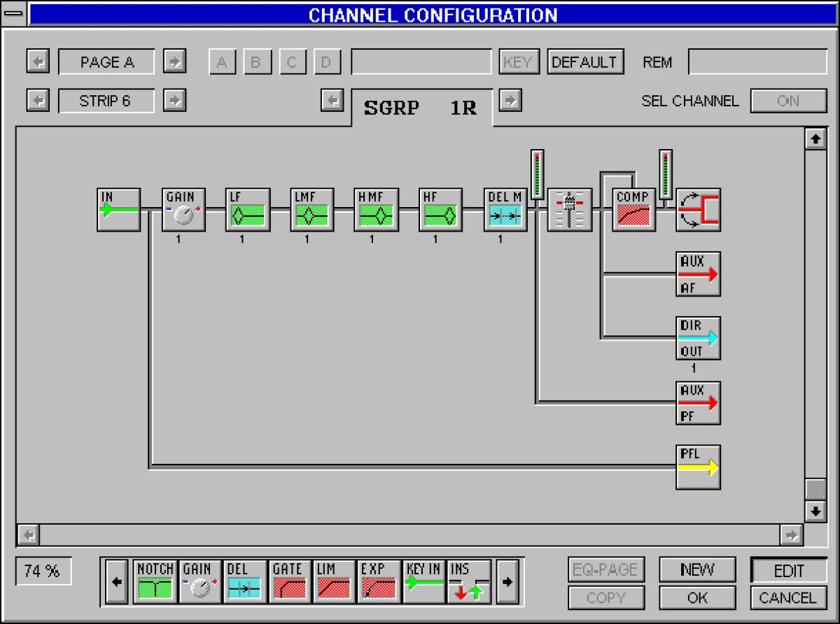Click the 74 % zoom field

43,571
